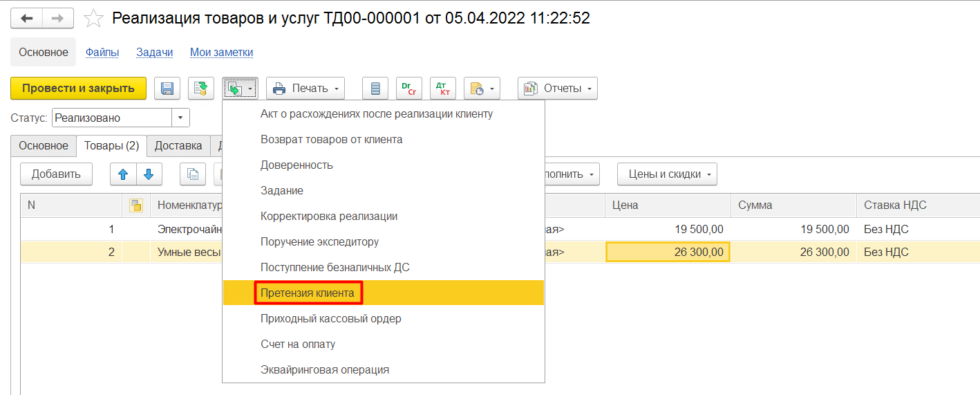Choose Эквайринговая операция menu item

tap(384, 369)
